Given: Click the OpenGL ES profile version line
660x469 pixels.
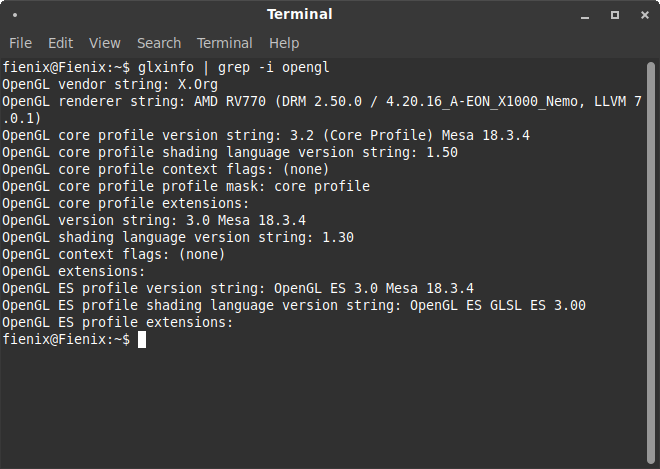Looking at the screenshot, I should 238,288.
